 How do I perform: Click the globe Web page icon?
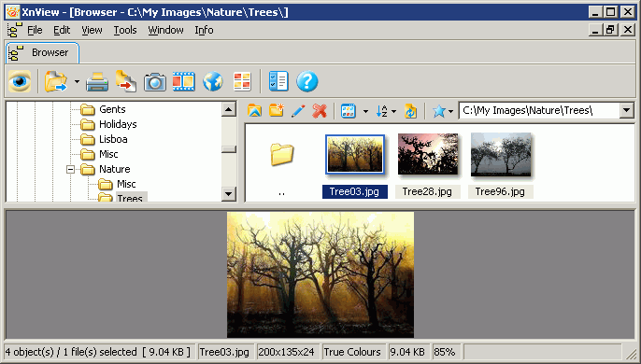pyautogui.click(x=213, y=81)
